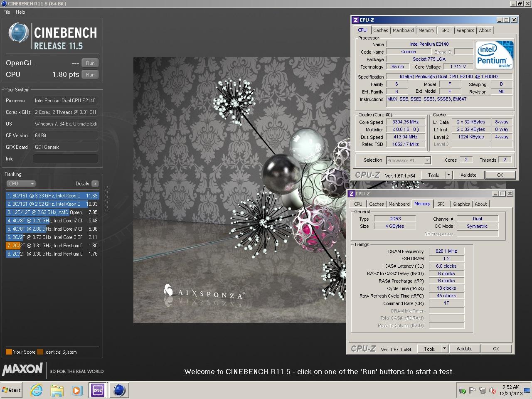
Task: Open the File menu in Cinebench
Action: coord(7,12)
